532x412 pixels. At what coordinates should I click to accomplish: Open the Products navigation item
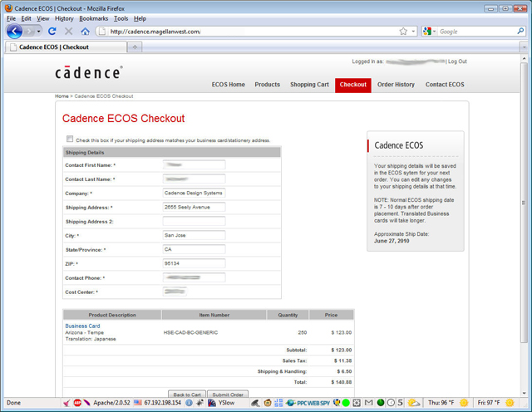point(268,85)
